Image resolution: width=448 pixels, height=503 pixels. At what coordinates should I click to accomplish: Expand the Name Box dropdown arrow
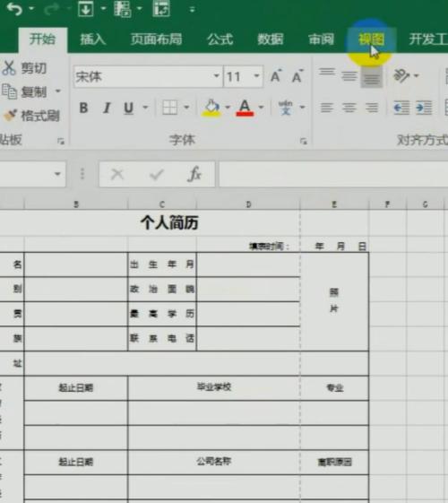click(x=57, y=174)
